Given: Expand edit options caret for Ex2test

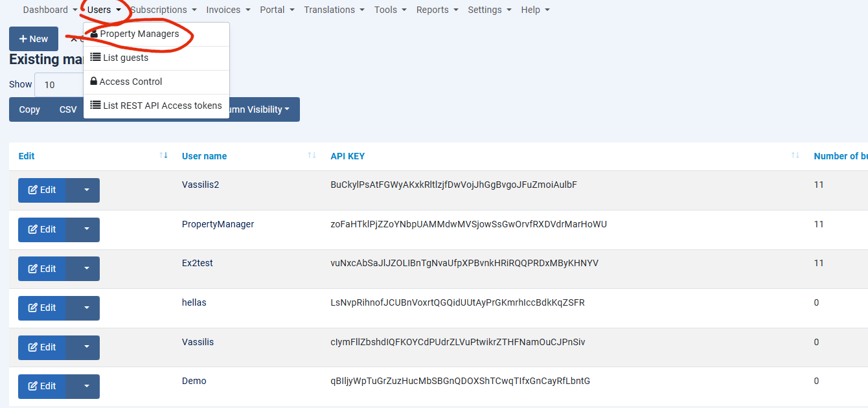Looking at the screenshot, I should click(86, 269).
